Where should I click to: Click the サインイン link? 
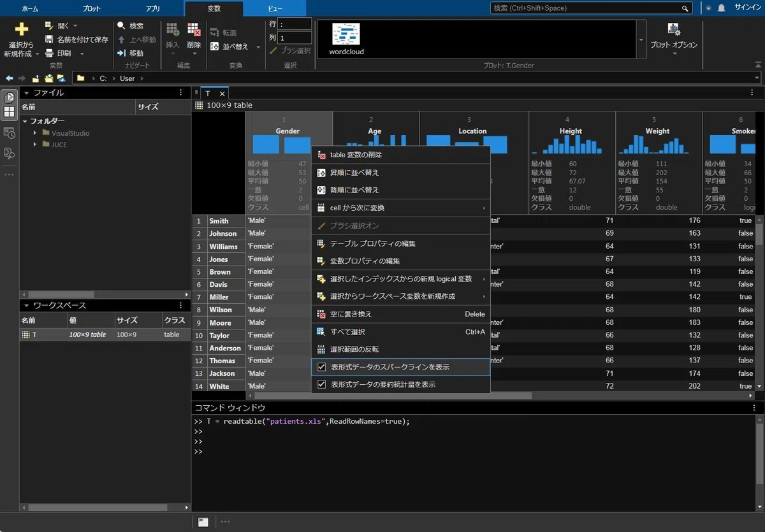coord(748,8)
